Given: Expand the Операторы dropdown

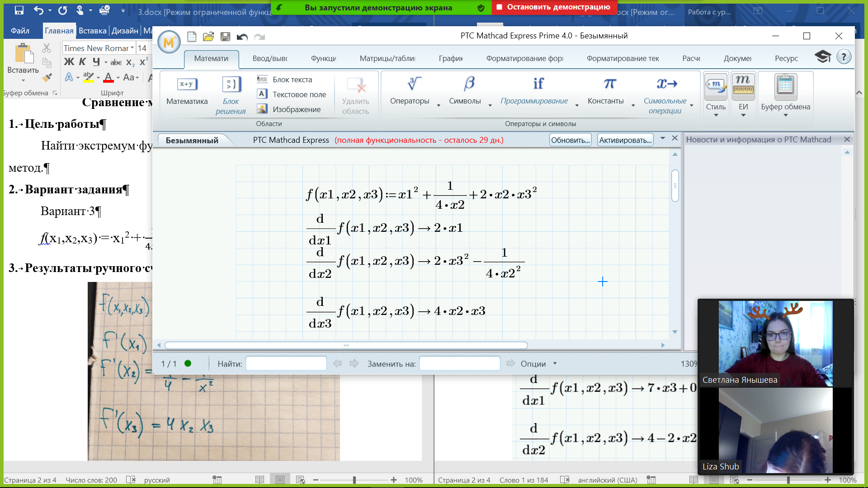Looking at the screenshot, I should tap(438, 105).
